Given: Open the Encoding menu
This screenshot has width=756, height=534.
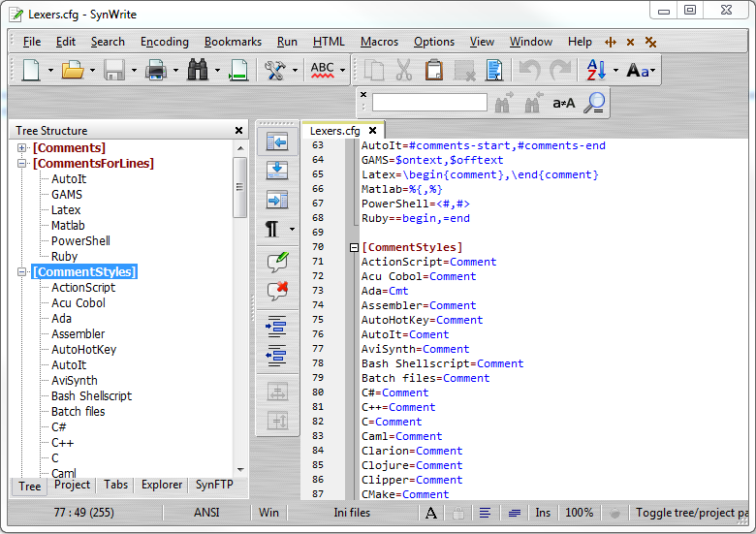Looking at the screenshot, I should [x=165, y=42].
